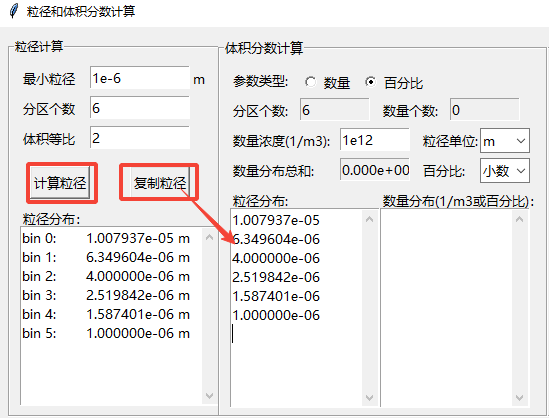The width and height of the screenshot is (549, 418).
Task: Click the 数量个数 field
Action: (485, 110)
